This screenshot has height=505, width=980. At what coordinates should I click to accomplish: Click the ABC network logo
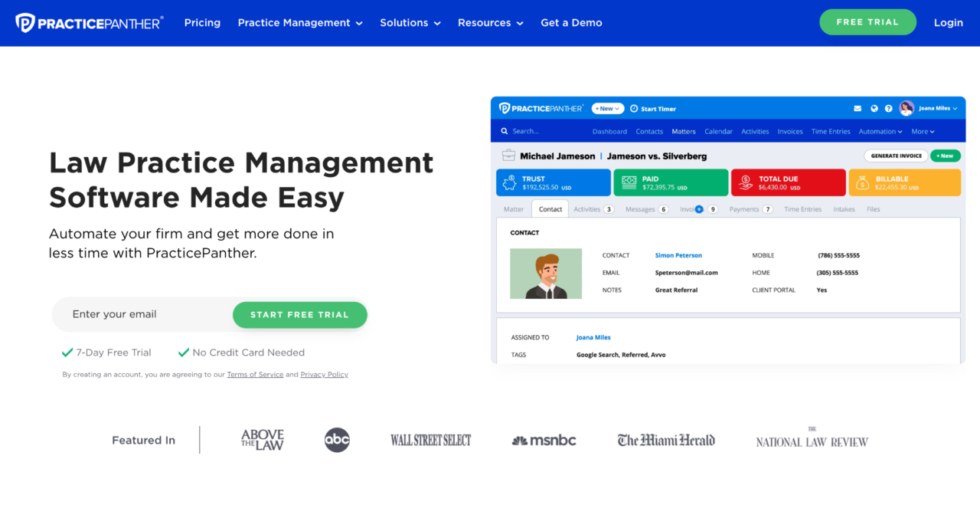pyautogui.click(x=337, y=440)
